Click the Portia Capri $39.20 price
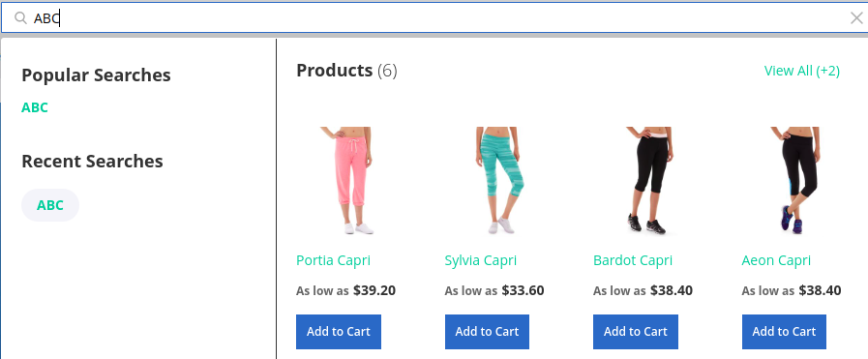 click(x=374, y=290)
